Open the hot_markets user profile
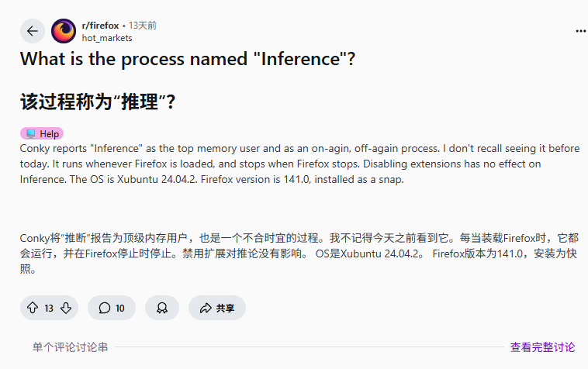Screen dimensions: 588x369 point(107,37)
